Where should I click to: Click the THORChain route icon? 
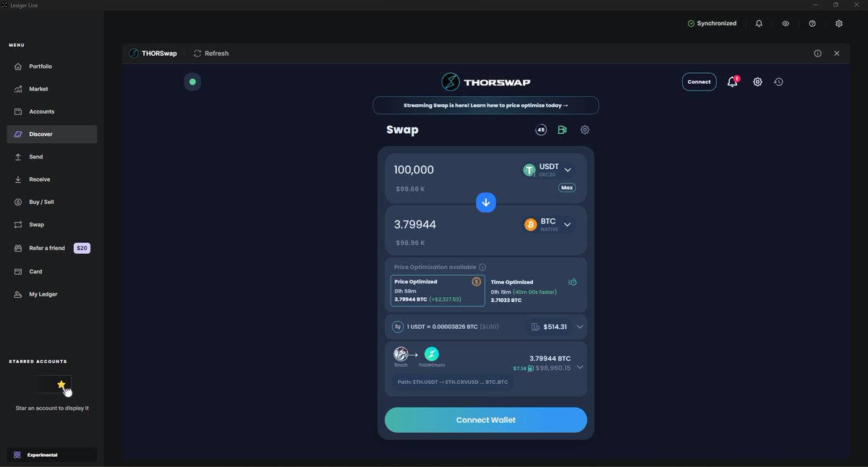432,354
